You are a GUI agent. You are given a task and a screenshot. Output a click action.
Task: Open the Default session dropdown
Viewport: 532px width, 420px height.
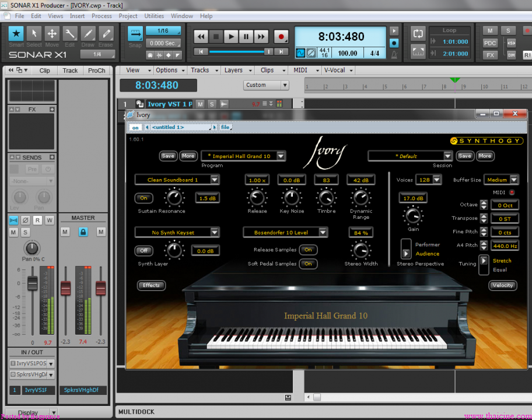tap(447, 156)
